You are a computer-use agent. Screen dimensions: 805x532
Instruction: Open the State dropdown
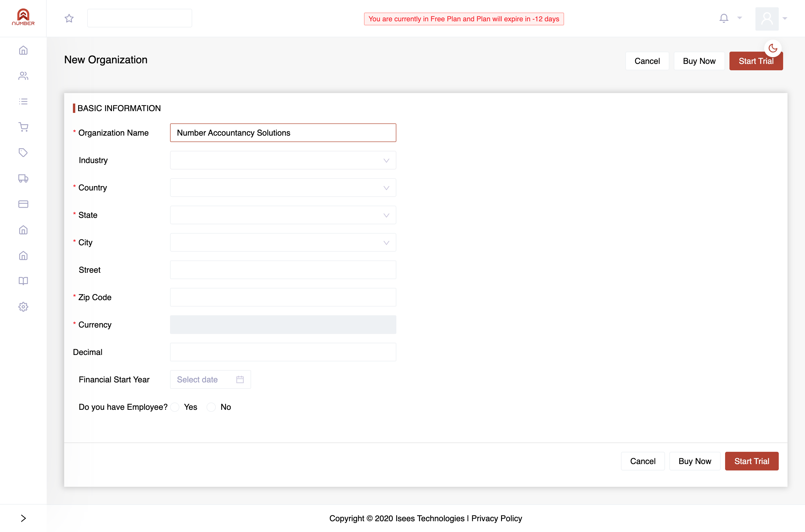click(x=283, y=215)
